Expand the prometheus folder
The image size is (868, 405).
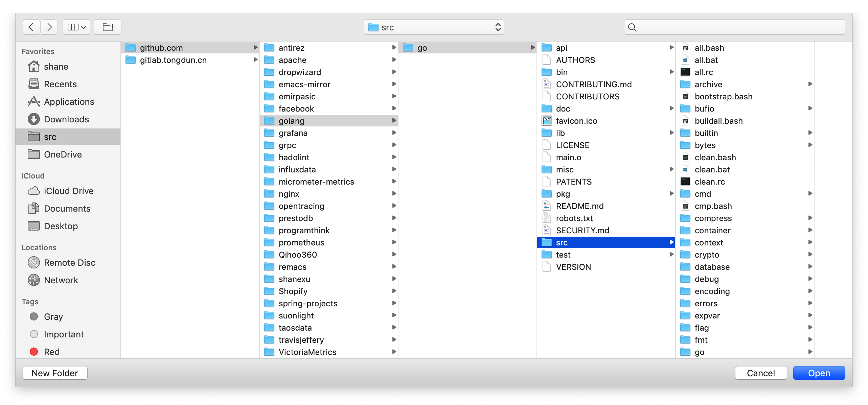[x=301, y=243]
